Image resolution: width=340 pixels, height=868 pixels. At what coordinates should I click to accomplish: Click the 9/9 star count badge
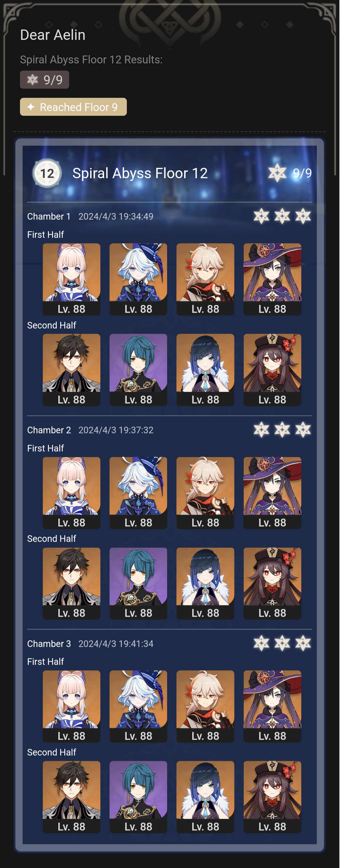pyautogui.click(x=45, y=79)
